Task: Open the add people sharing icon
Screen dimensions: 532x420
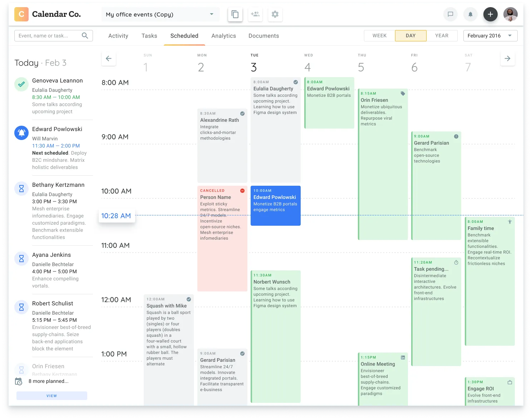Action: pyautogui.click(x=255, y=14)
